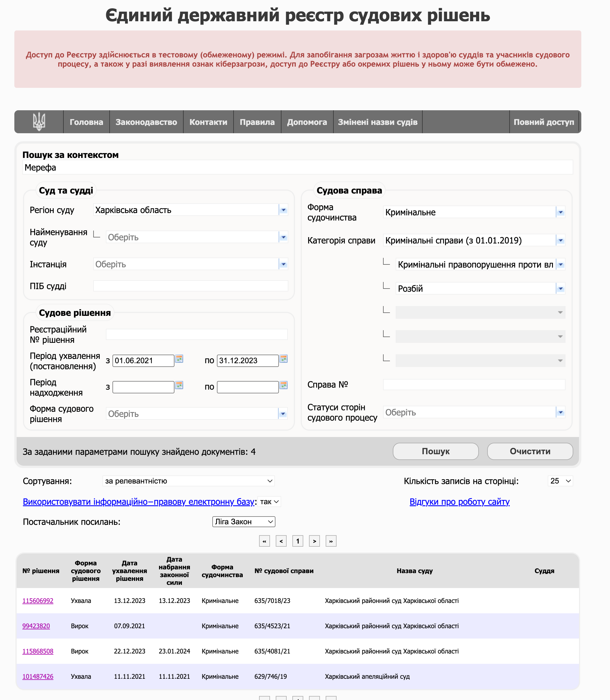
Task: Focus the Пошук за контекстом field
Action: pos(298,167)
